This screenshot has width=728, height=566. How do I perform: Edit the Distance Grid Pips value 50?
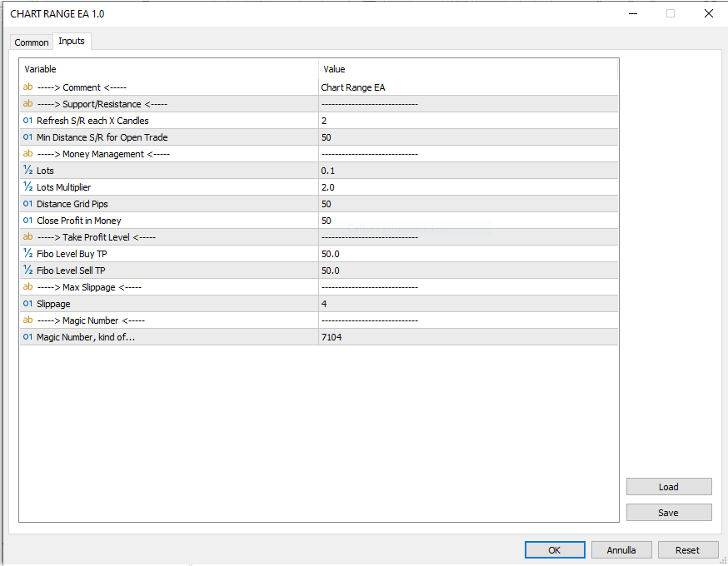468,204
